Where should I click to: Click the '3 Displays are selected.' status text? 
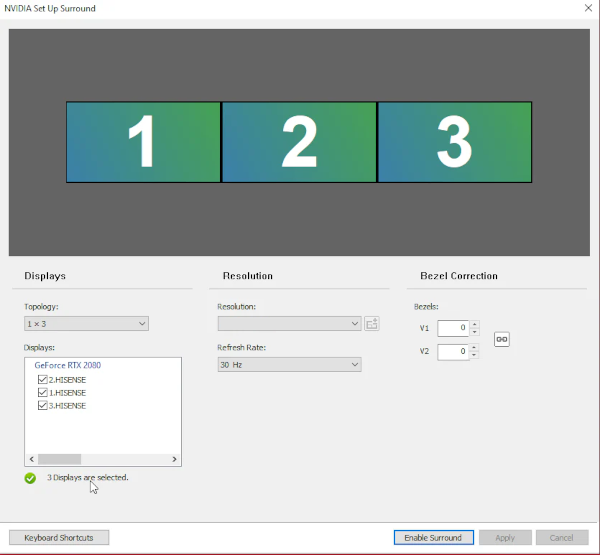88,478
